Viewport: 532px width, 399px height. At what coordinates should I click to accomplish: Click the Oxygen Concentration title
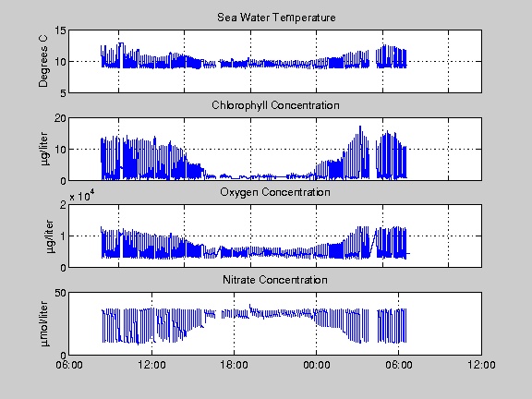275,192
